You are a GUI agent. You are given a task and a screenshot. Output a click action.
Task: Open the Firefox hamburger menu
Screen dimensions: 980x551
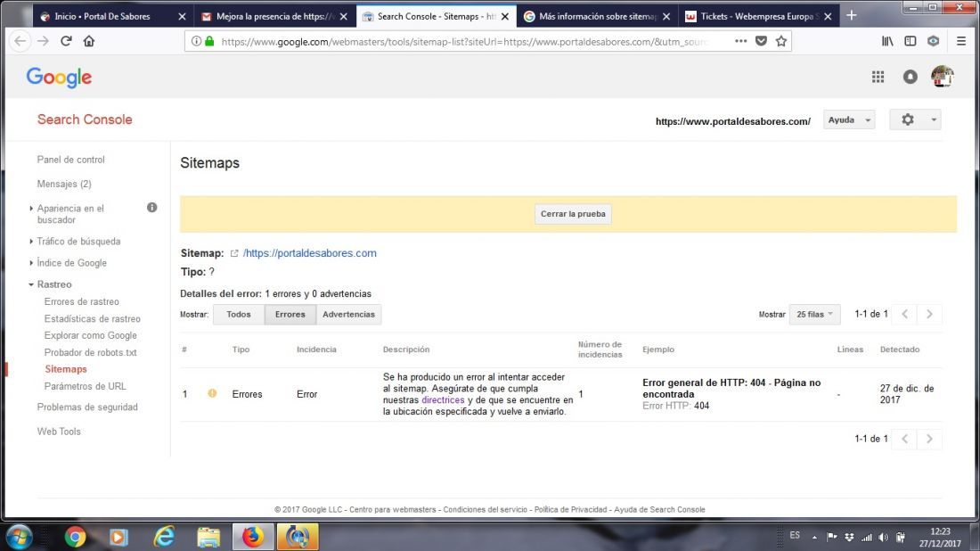tap(961, 41)
